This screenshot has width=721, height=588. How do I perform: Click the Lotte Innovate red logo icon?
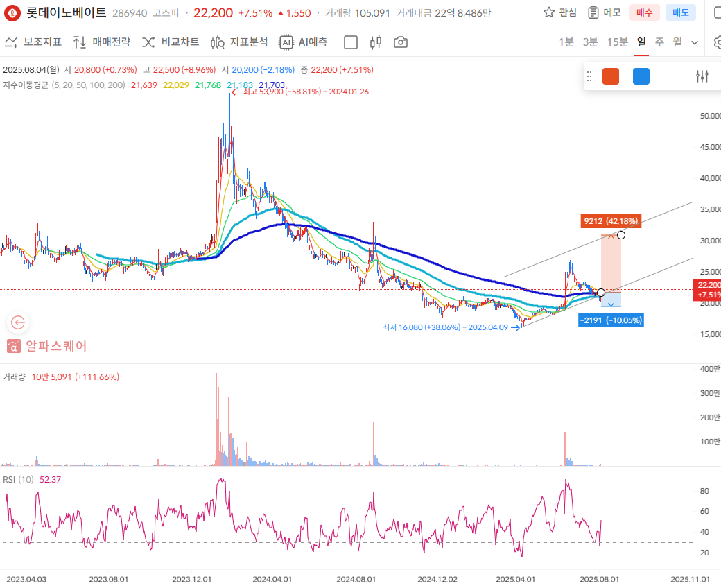tap(12, 13)
